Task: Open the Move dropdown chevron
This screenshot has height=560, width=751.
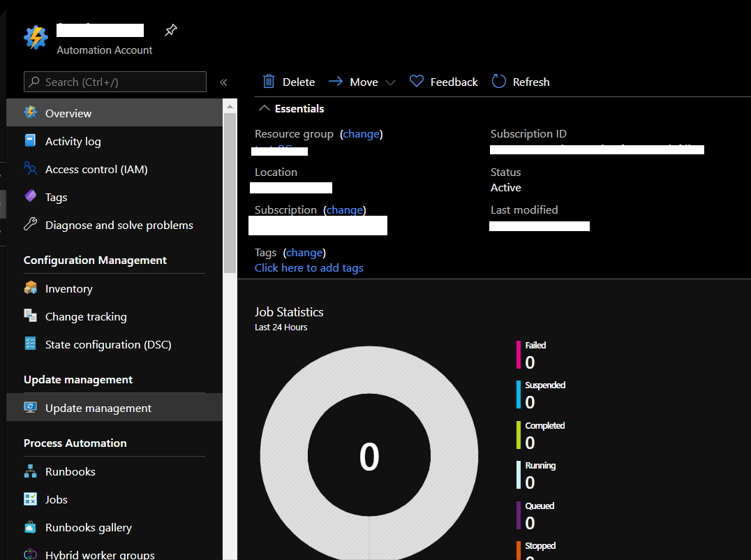Action: (x=390, y=82)
